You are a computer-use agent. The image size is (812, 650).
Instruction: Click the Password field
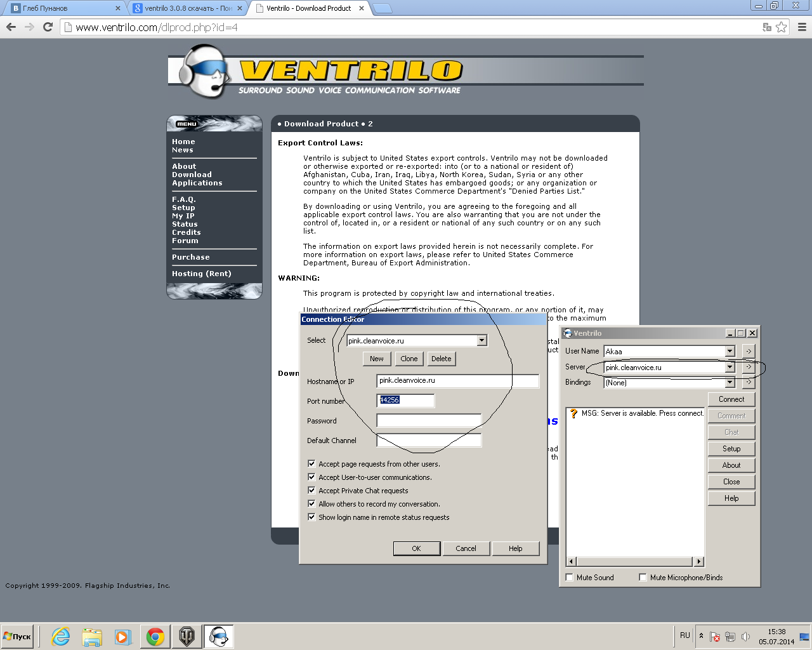tap(429, 420)
